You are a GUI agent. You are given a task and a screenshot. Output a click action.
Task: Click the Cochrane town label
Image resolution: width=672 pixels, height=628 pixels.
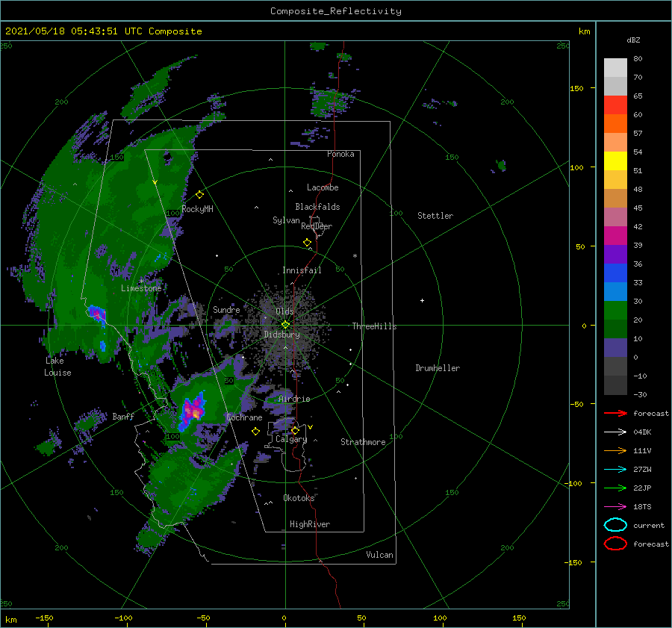[244, 417]
